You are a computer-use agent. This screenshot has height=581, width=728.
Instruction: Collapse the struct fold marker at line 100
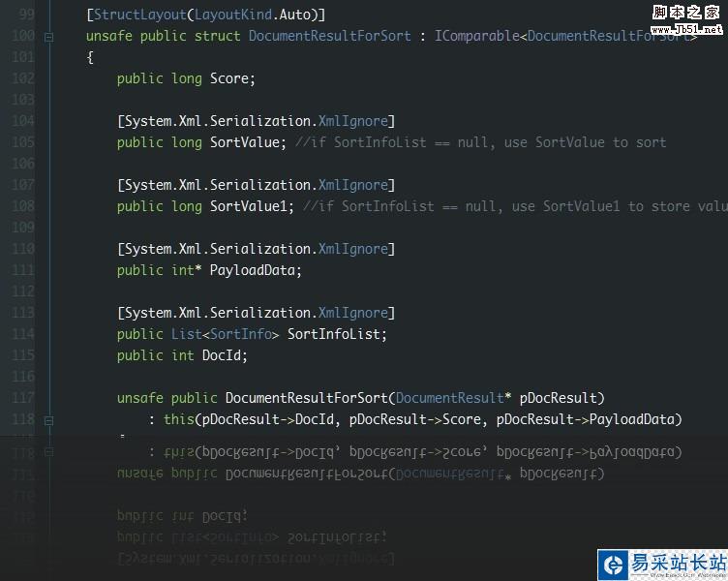48,37
